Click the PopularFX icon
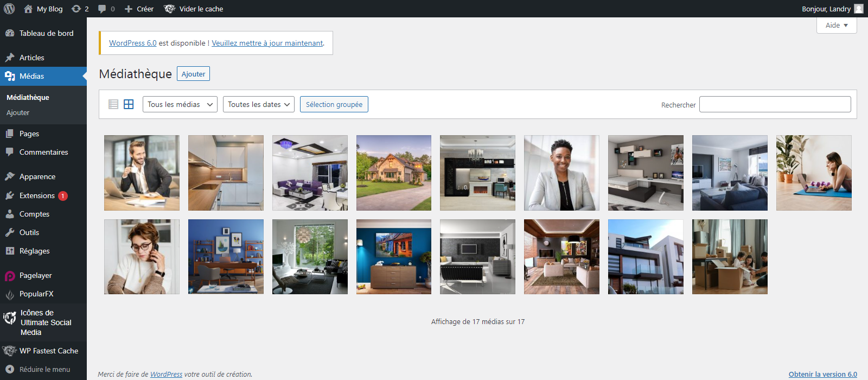 click(x=10, y=294)
